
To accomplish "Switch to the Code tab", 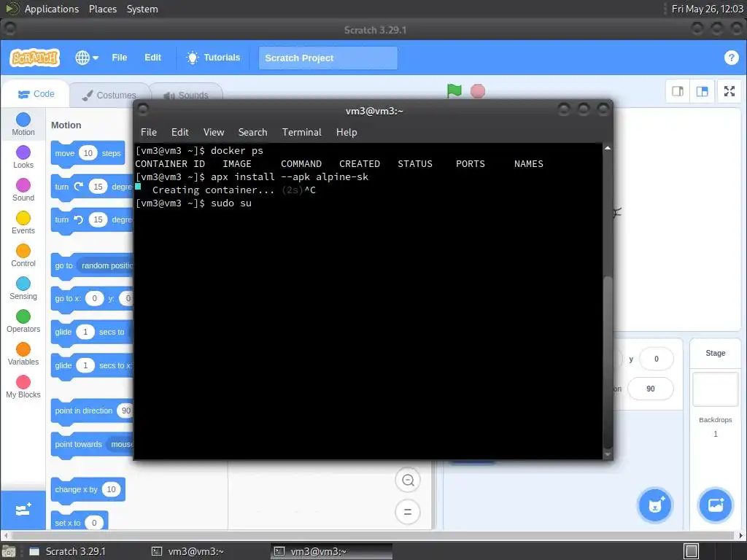I will tap(36, 94).
